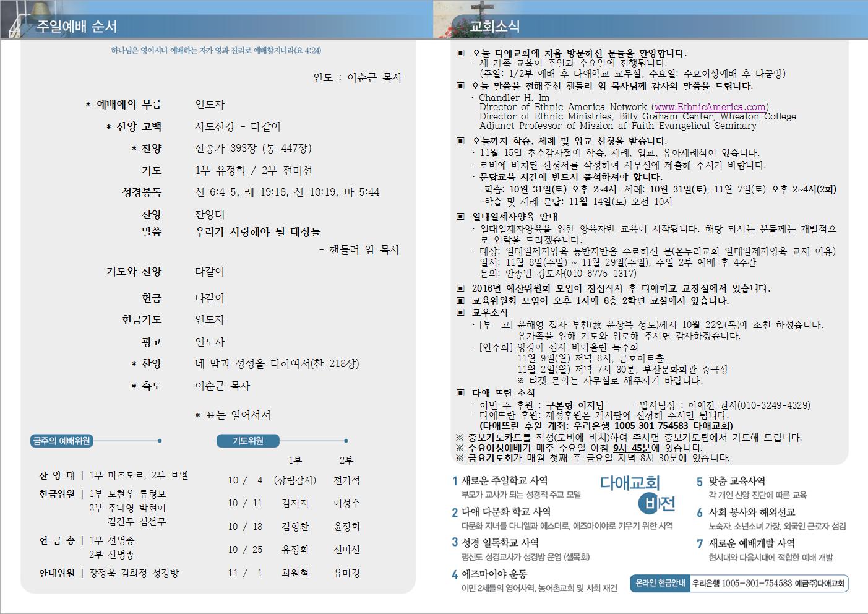Viewport: 868px width, 614px height.
Task: Click the square bullet before 일대일제자양육 안내
Action: coord(460,217)
